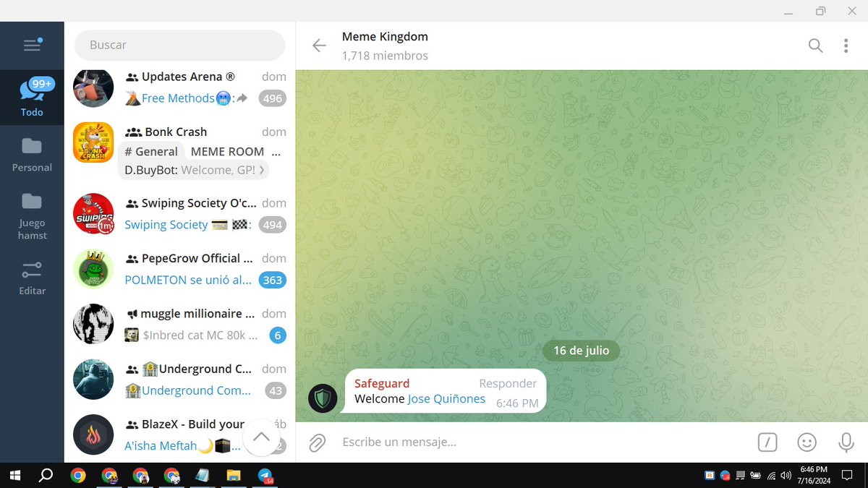
Task: Open the volume control in the tray
Action: click(786, 476)
